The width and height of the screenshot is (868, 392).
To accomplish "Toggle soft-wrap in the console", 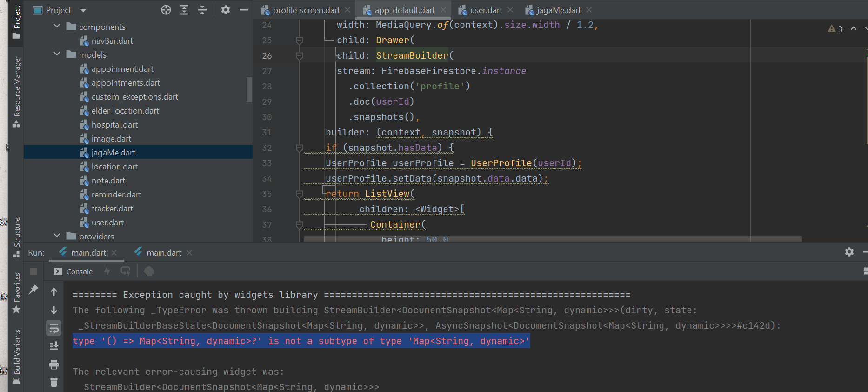I will [54, 328].
